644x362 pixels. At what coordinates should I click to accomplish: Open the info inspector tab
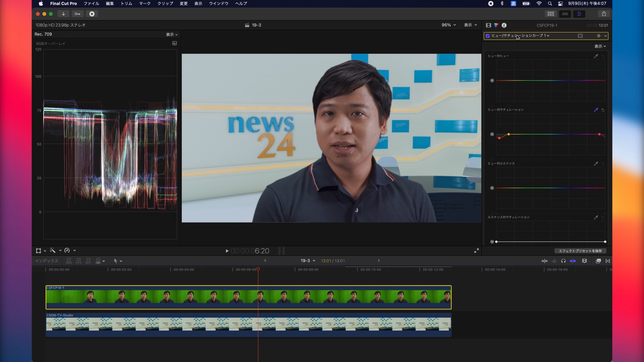[504, 25]
